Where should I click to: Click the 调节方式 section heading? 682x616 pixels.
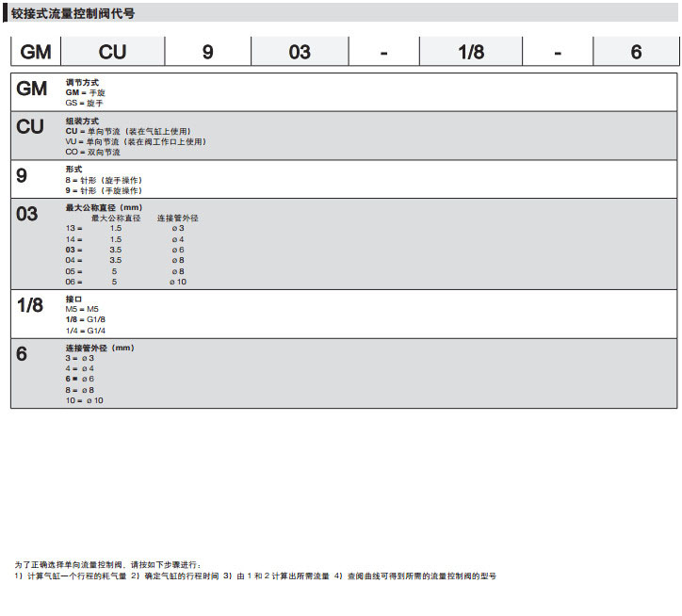tap(82, 83)
